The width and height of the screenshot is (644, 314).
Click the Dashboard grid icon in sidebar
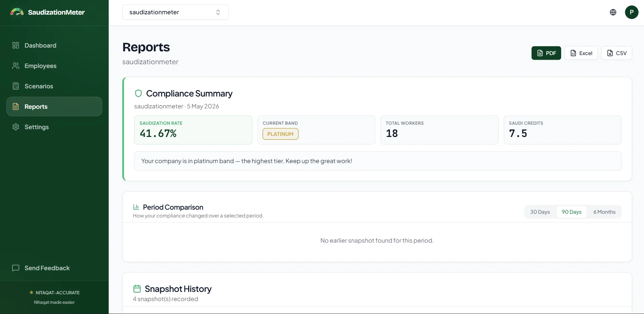point(16,46)
